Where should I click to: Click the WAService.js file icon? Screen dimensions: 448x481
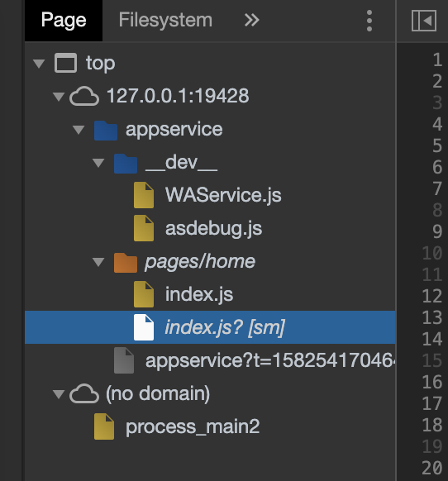[144, 195]
